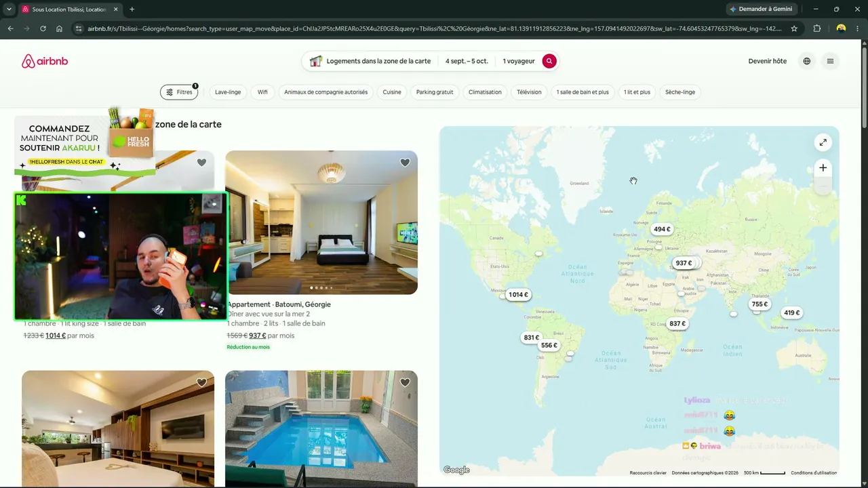Select the 837 € map price marker
Screen dimensions: 868x488
point(677,324)
